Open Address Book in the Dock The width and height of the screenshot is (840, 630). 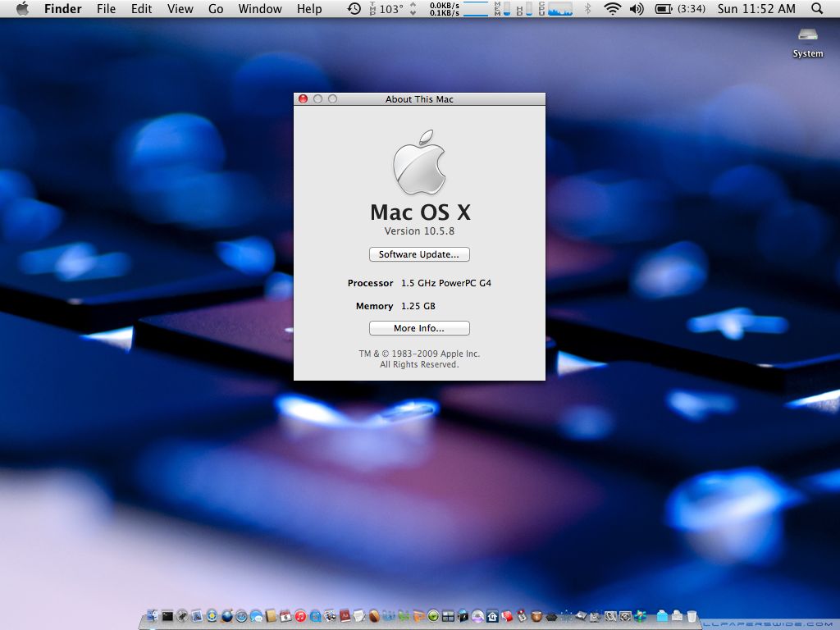[x=271, y=616]
